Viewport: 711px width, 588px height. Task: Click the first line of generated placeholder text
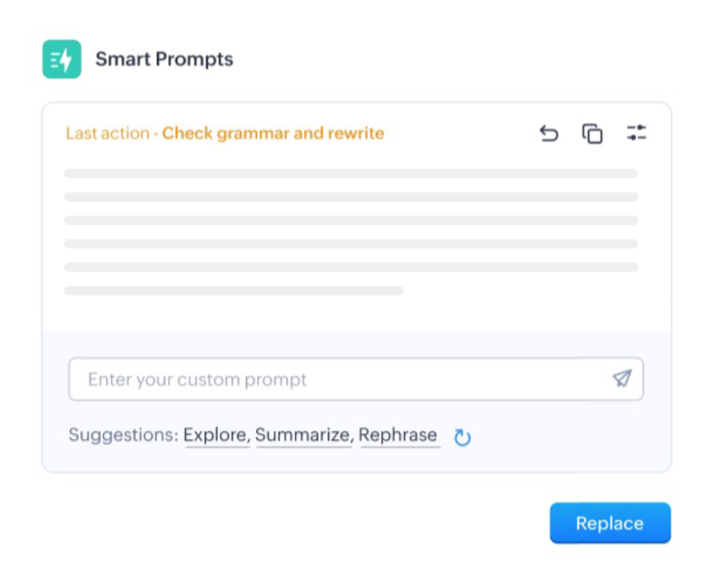point(351,173)
